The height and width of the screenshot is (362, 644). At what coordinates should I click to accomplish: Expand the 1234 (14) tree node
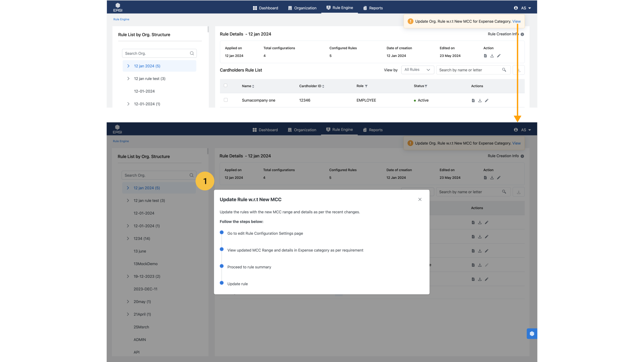click(x=128, y=239)
